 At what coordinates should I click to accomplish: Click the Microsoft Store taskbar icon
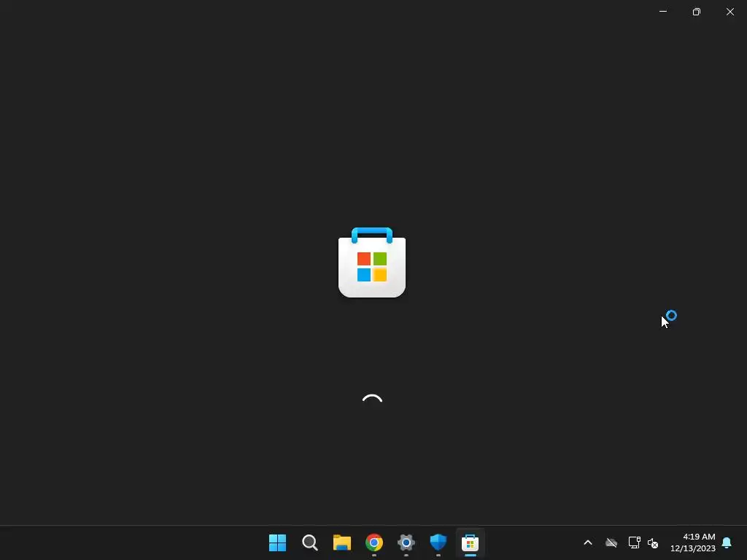[471, 542]
